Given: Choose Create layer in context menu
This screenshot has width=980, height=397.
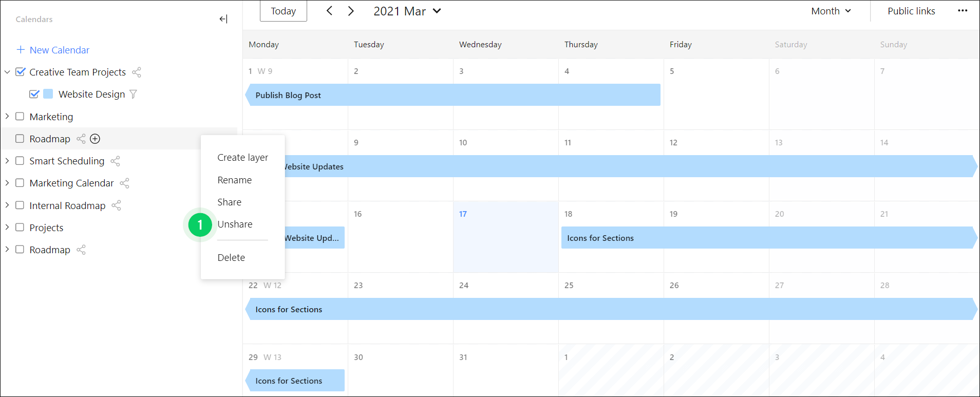Looking at the screenshot, I should coord(242,158).
